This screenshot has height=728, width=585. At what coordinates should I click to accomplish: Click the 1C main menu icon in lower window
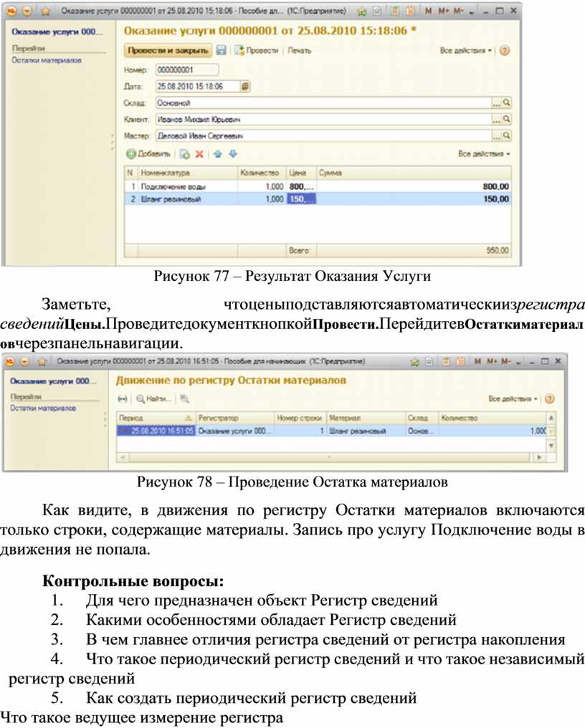click(x=10, y=361)
